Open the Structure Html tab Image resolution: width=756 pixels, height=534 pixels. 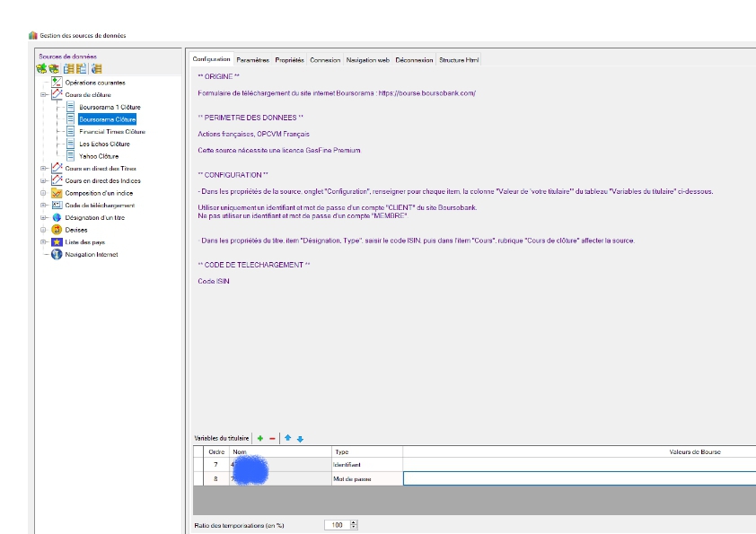[459, 60]
